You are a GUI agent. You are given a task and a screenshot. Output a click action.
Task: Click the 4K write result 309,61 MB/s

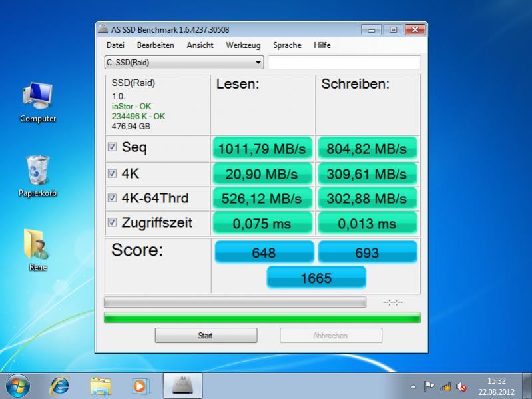click(367, 174)
